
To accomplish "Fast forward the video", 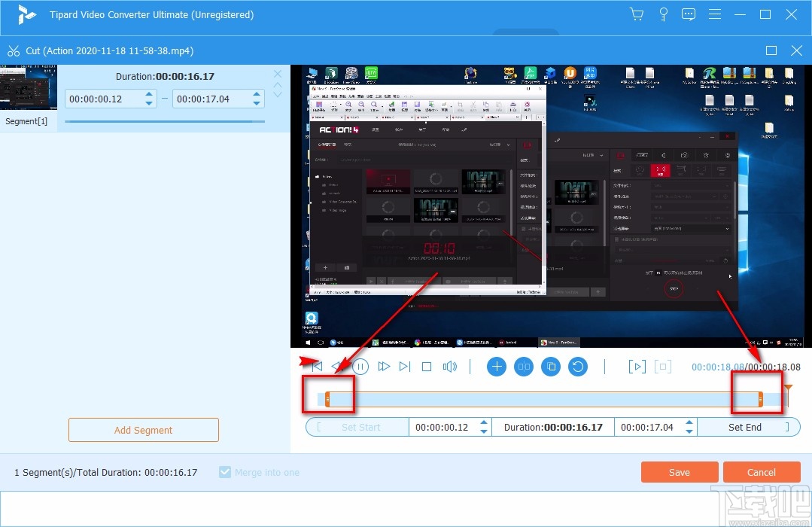I will click(384, 367).
